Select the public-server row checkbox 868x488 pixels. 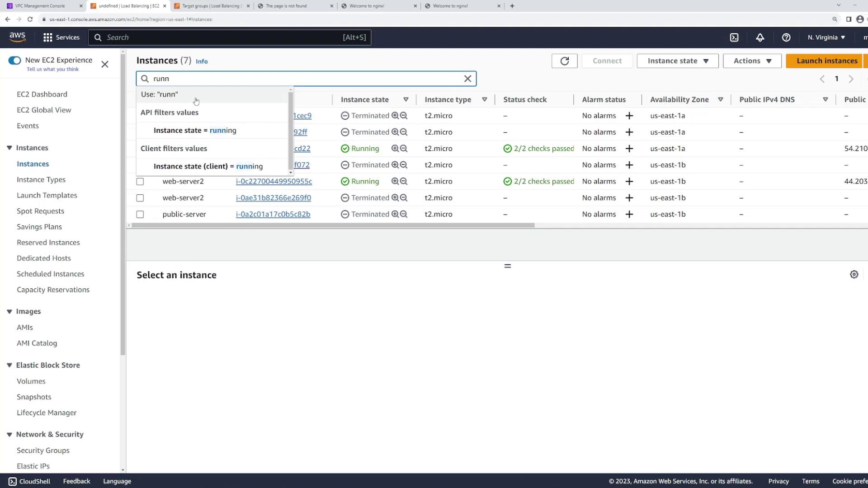[x=140, y=215]
